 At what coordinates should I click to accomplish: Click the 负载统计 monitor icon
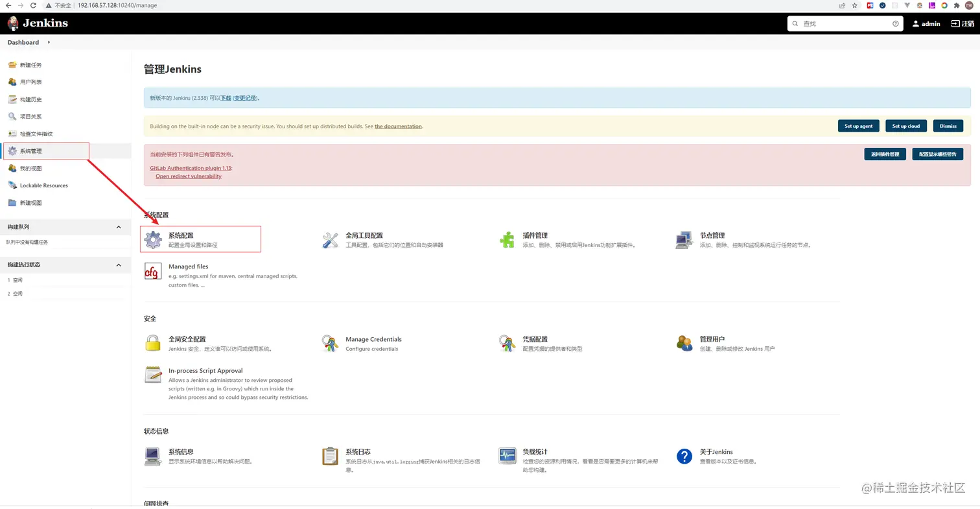coord(507,456)
